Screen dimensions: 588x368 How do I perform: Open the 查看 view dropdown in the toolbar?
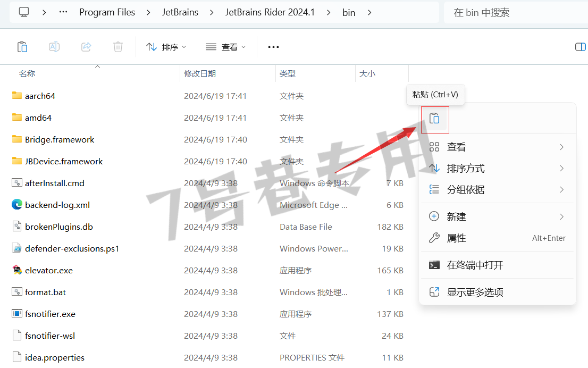click(x=225, y=47)
